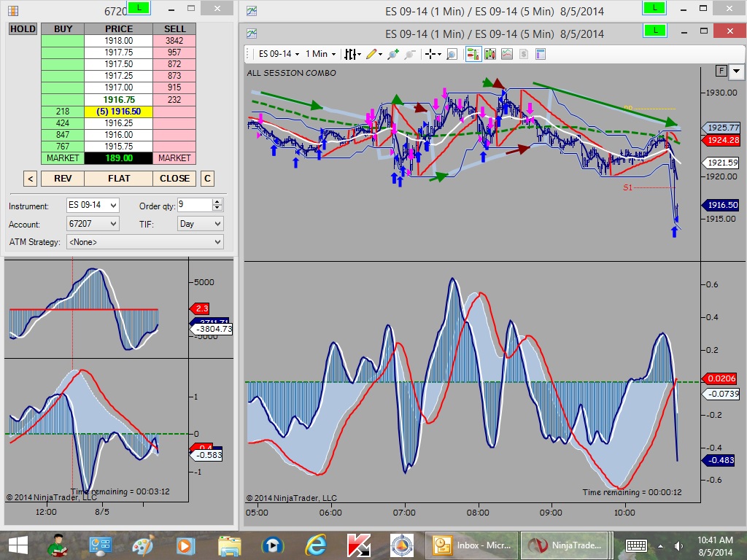Viewport: 747px width, 560px height.
Task: Click the CLOSE position button
Action: 174,179
